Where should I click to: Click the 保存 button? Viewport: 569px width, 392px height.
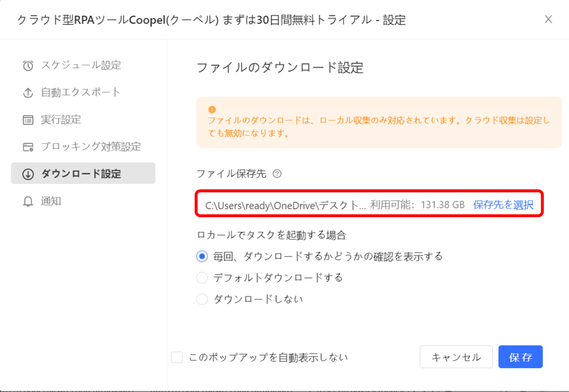click(520, 357)
